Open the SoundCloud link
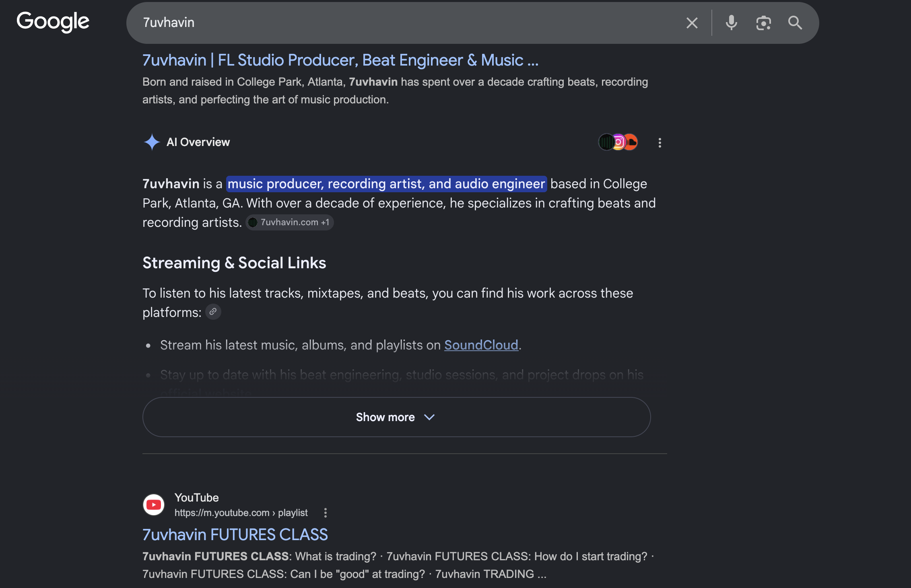 481,345
